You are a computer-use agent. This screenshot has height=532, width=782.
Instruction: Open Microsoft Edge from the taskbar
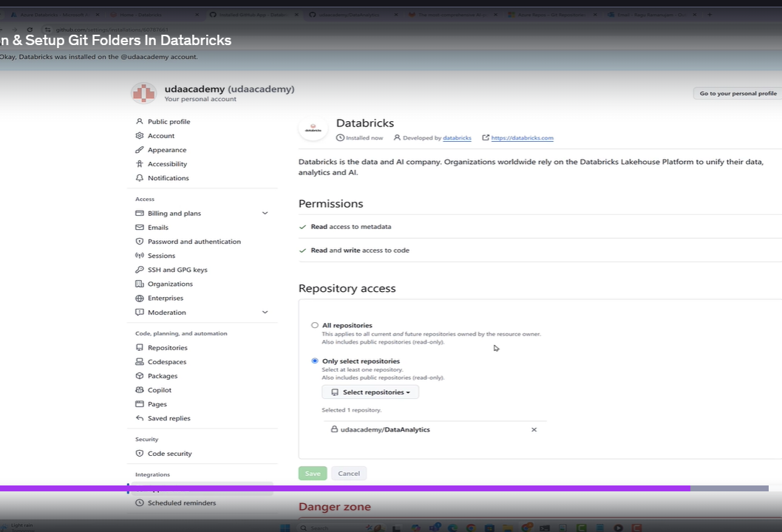click(452, 528)
